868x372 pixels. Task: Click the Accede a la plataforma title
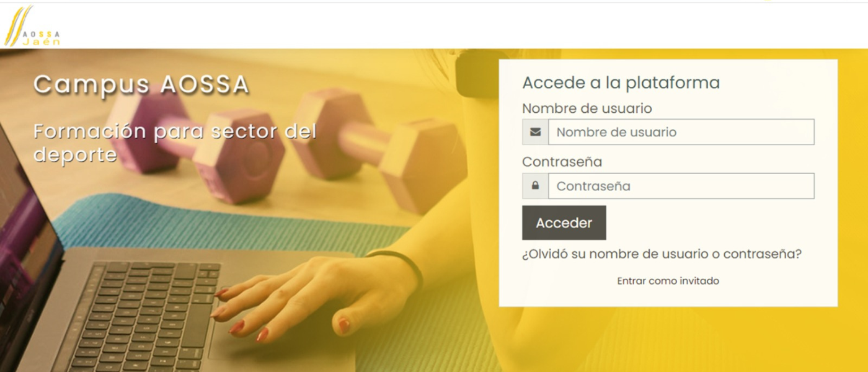621,82
